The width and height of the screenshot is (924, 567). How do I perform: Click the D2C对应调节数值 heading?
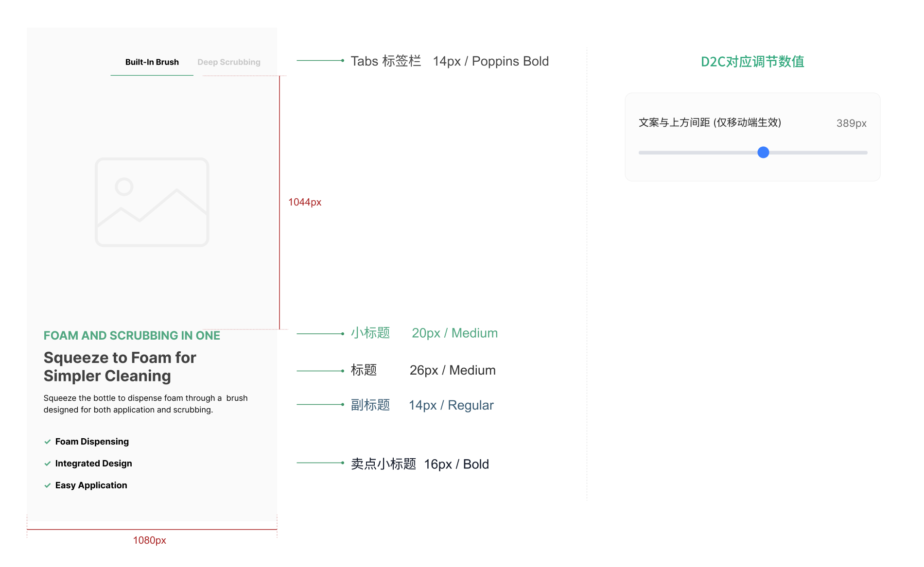coord(752,62)
